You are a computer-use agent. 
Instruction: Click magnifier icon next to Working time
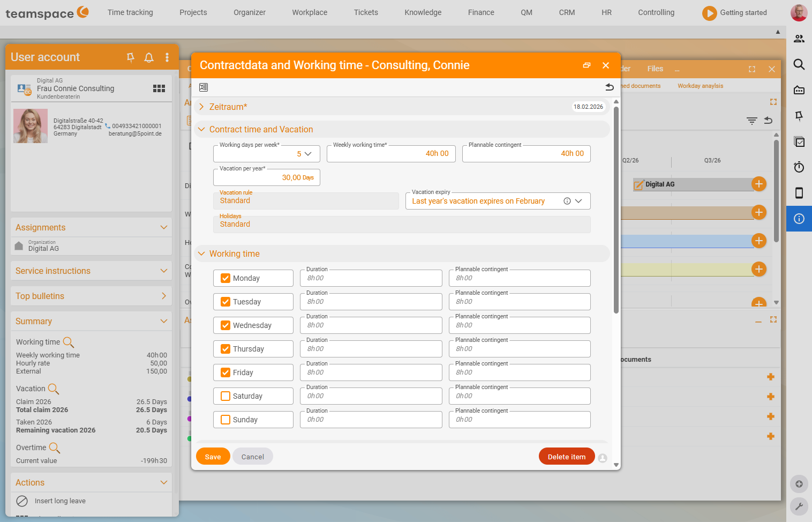[x=69, y=342]
